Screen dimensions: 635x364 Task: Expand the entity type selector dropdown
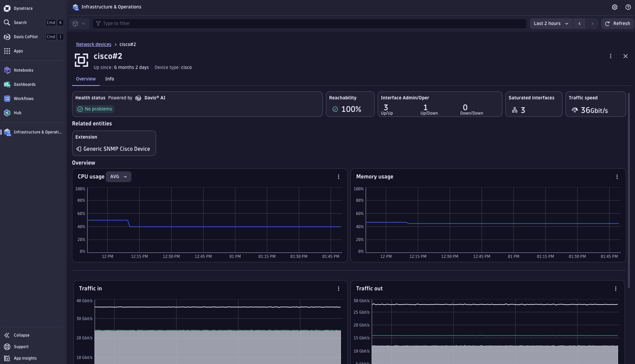[x=79, y=24]
